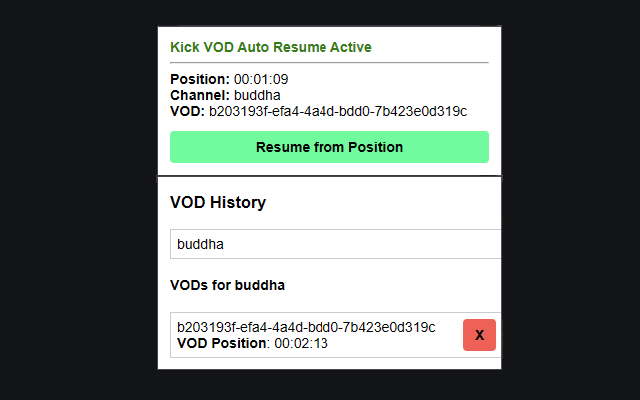
Task: Select the VOD ID in the status panel
Action: click(337, 111)
